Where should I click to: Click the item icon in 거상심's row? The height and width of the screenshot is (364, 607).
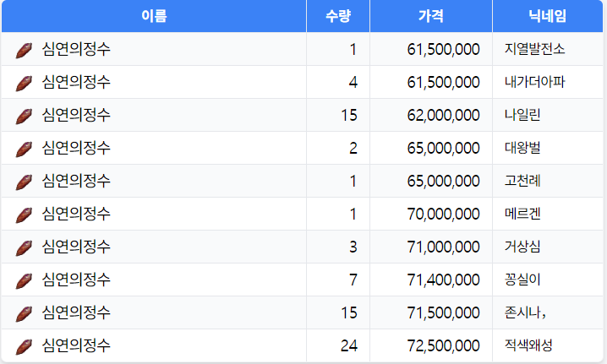tap(24, 247)
